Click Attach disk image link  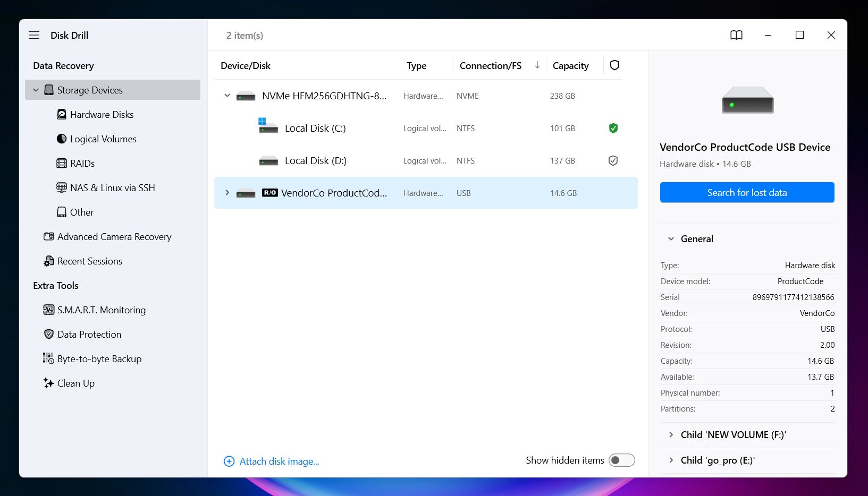click(279, 461)
